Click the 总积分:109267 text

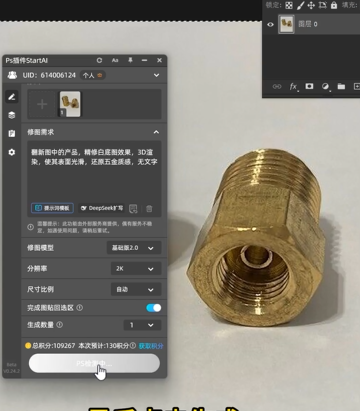(x=54, y=346)
